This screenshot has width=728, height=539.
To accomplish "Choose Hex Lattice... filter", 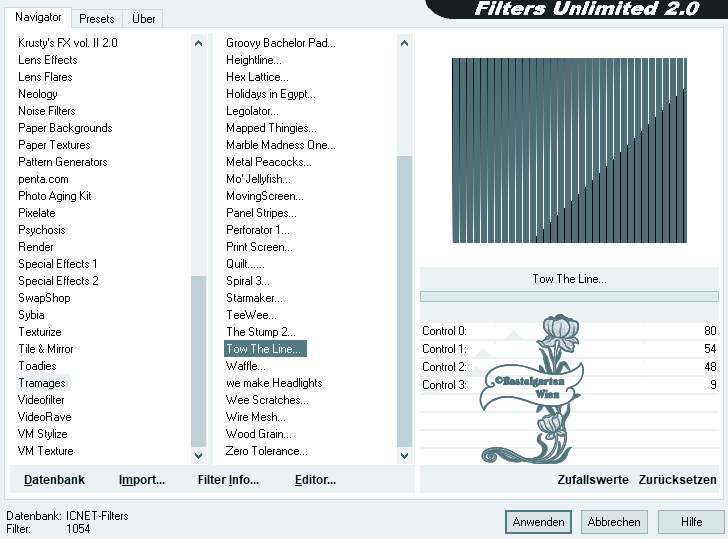I will [x=257, y=77].
